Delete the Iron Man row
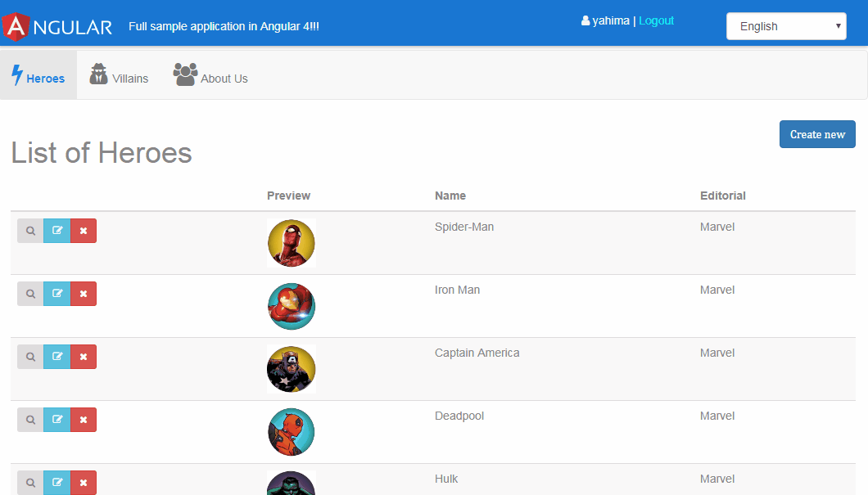This screenshot has width=868, height=495. pos(84,294)
